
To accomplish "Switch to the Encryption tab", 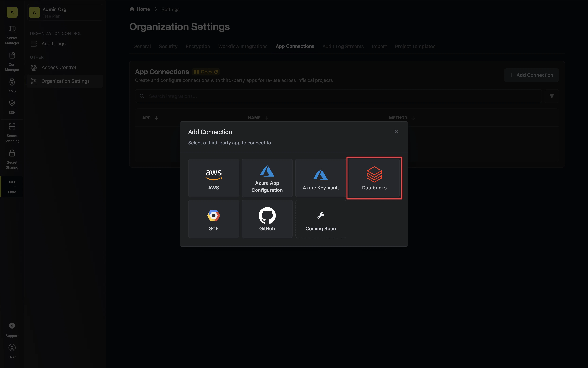I will (198, 46).
